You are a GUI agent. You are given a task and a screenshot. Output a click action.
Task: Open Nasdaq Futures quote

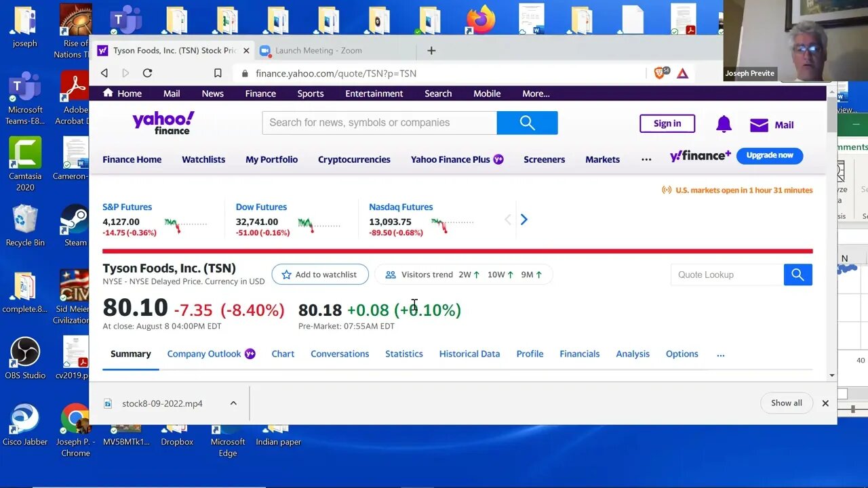coord(401,207)
